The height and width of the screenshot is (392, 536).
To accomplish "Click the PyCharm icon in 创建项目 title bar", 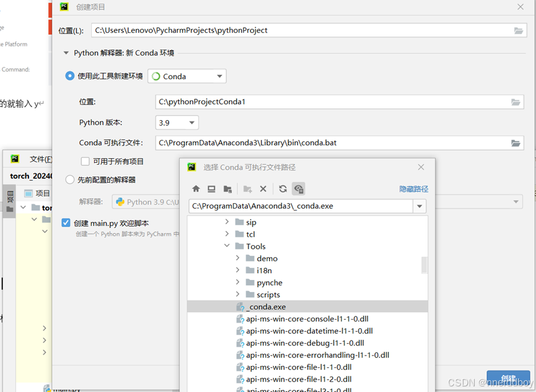I will click(64, 7).
